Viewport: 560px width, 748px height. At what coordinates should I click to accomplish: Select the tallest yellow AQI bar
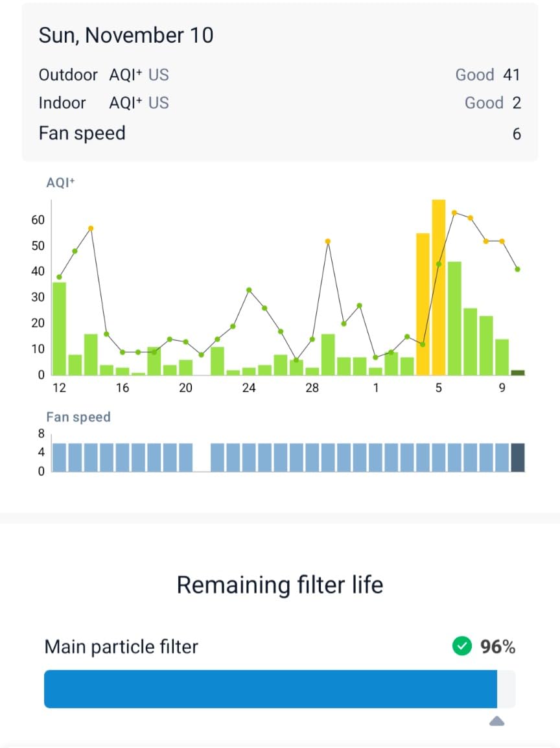(x=439, y=287)
